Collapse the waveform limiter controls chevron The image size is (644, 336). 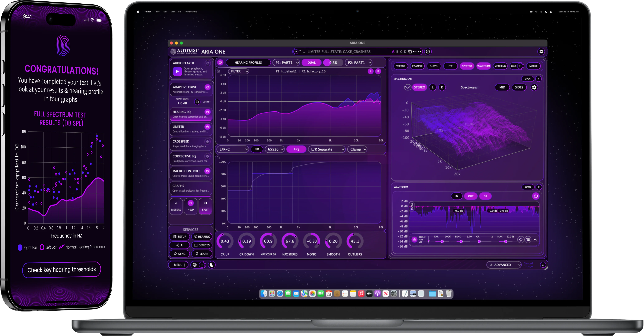(535, 239)
